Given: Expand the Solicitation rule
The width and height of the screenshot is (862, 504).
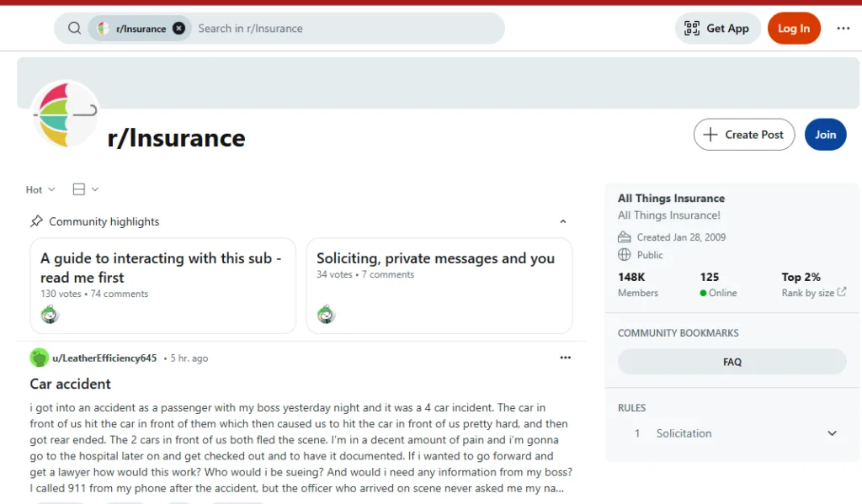Looking at the screenshot, I should click(832, 432).
